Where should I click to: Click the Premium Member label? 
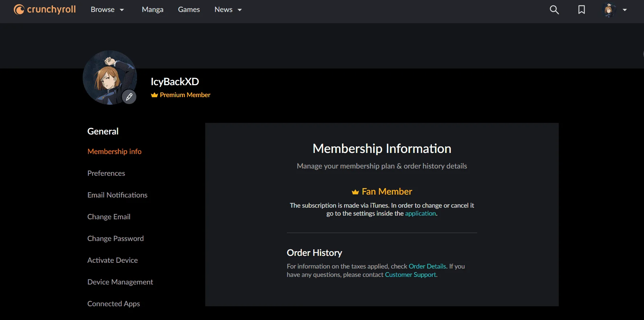pos(185,95)
